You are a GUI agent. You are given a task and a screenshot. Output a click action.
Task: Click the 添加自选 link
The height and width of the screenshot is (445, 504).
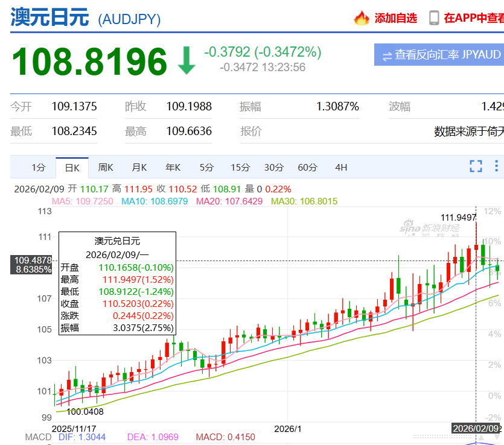click(395, 18)
